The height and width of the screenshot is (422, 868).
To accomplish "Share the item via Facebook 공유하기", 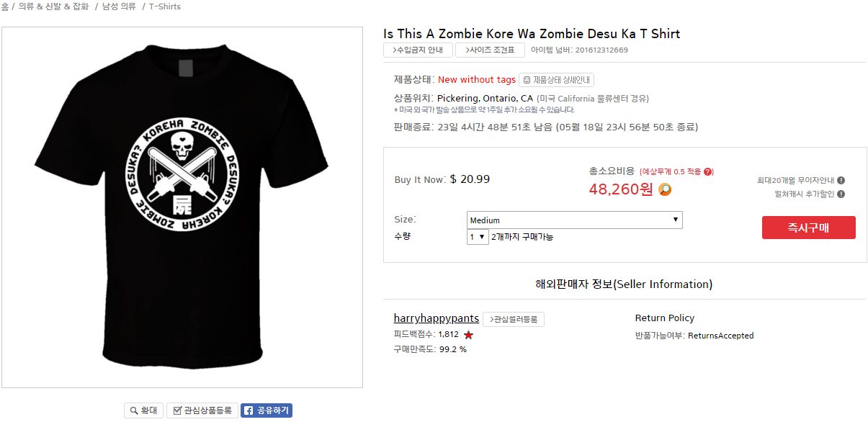I will tap(267, 410).
